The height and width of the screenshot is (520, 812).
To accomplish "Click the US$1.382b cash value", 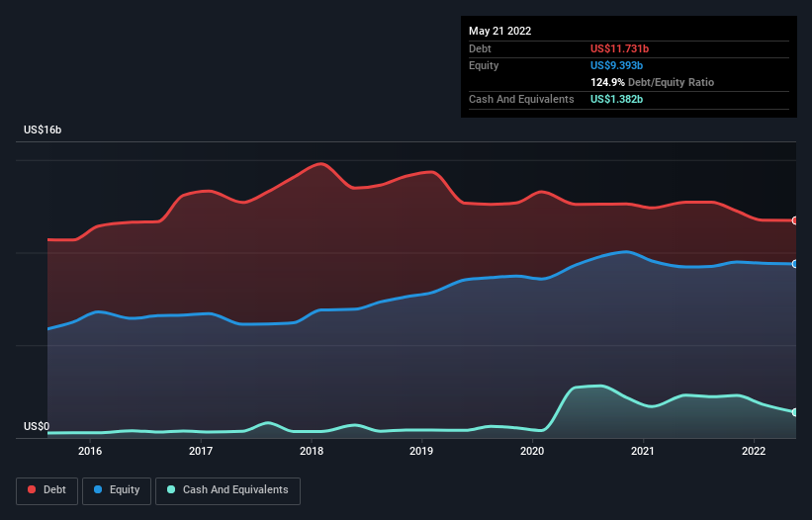I will (x=616, y=99).
